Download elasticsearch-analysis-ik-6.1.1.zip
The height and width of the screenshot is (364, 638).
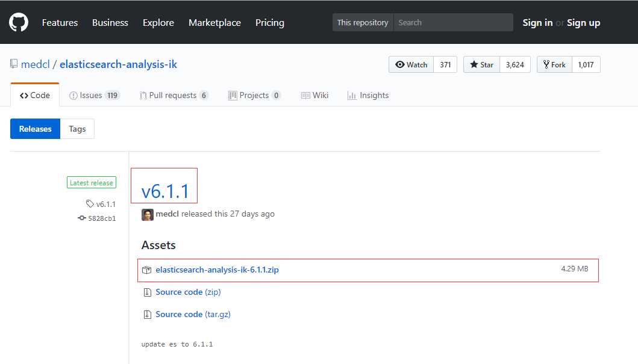coord(217,270)
